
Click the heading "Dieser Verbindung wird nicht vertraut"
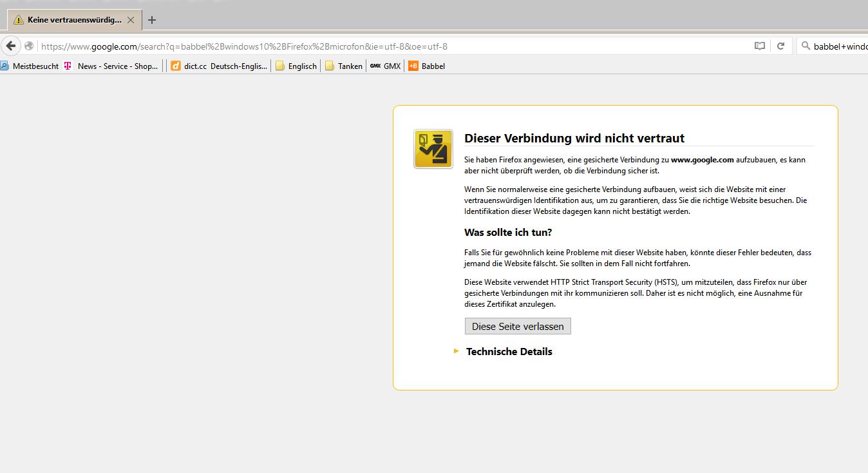(574, 138)
